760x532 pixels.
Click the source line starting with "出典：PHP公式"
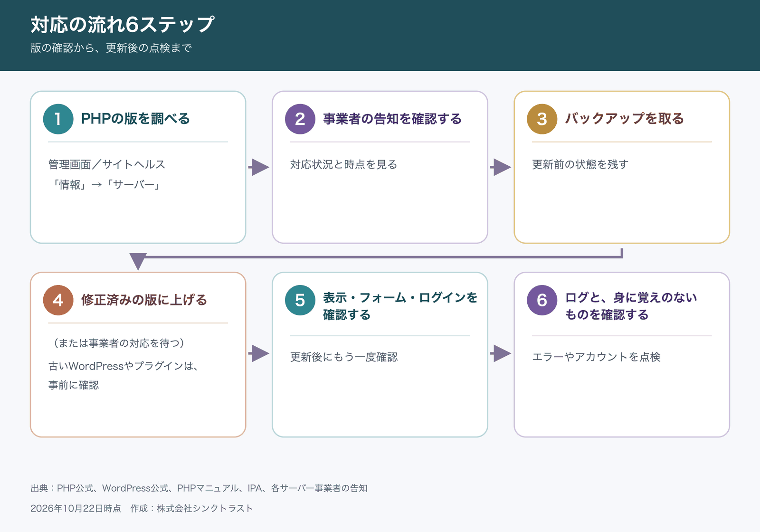coord(199,488)
